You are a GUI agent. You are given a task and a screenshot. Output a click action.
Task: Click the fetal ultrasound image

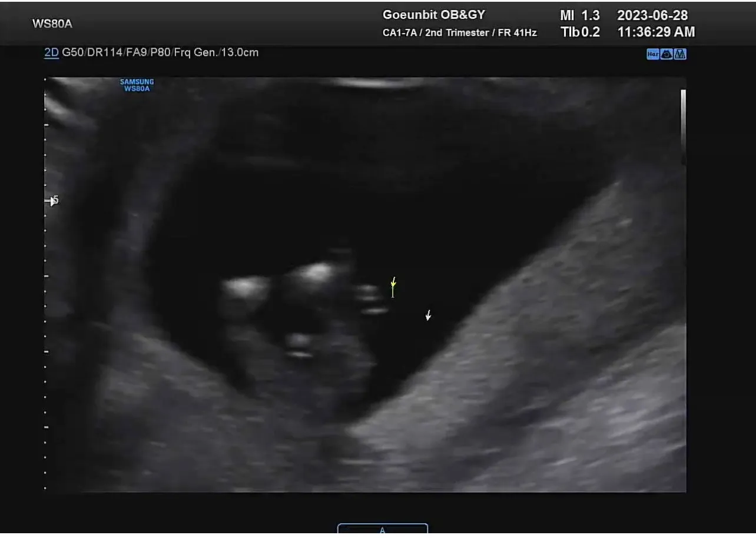(365, 285)
